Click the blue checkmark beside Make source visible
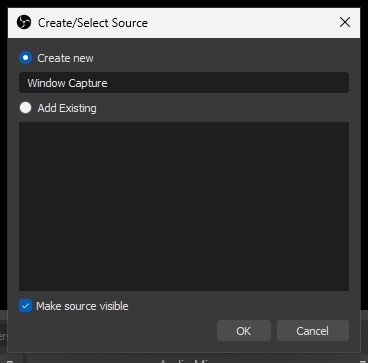This screenshot has width=368, height=363. pos(25,306)
